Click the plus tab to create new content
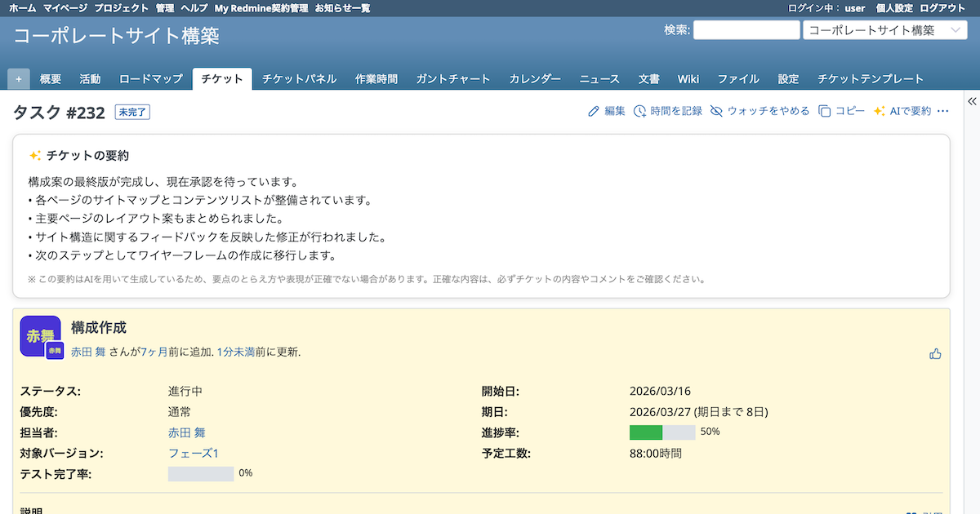Viewport: 980px width, 514px height. [x=18, y=78]
